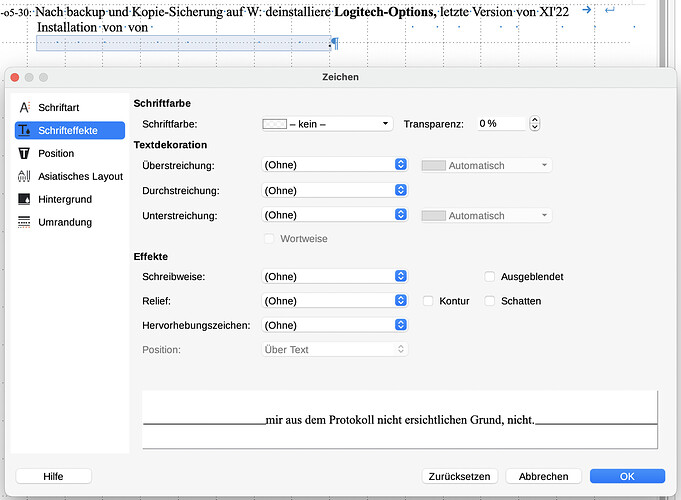This screenshot has height=500, width=681.
Task: Click the selected blank line in document
Action: pyautogui.click(x=183, y=43)
